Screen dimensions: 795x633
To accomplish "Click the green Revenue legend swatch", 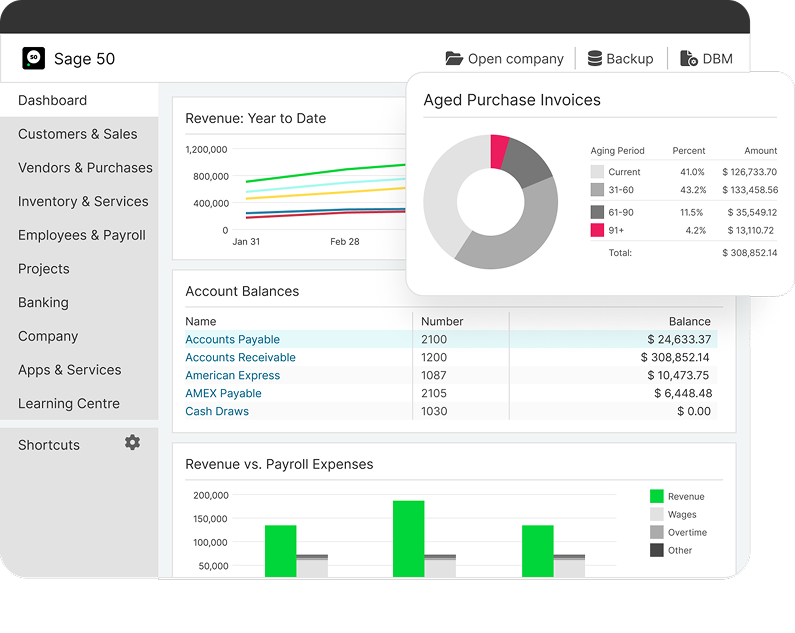I will tap(657, 496).
